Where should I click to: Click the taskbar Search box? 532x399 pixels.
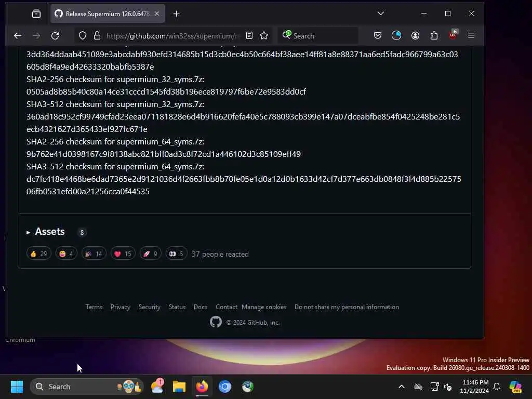tap(87, 387)
